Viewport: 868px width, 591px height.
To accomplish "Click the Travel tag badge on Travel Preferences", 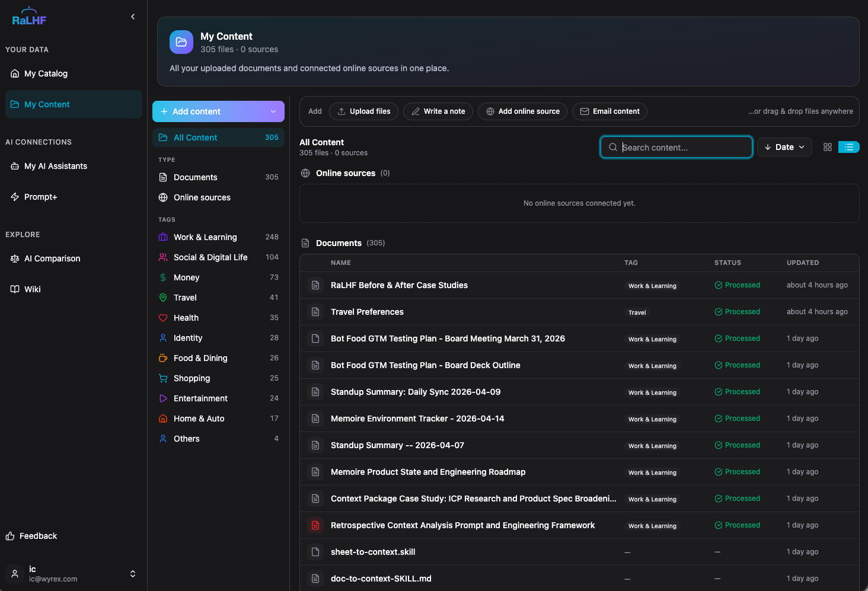I will click(x=637, y=312).
